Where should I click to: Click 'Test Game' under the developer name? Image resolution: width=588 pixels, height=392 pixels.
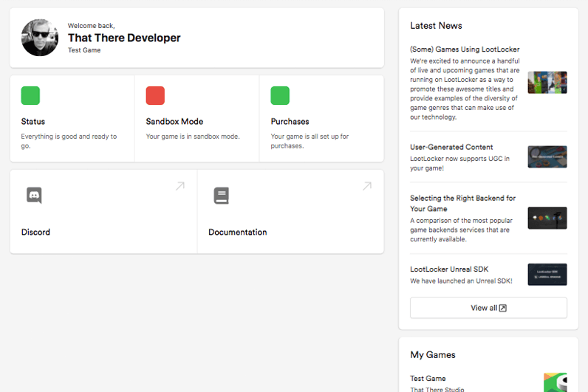click(84, 50)
